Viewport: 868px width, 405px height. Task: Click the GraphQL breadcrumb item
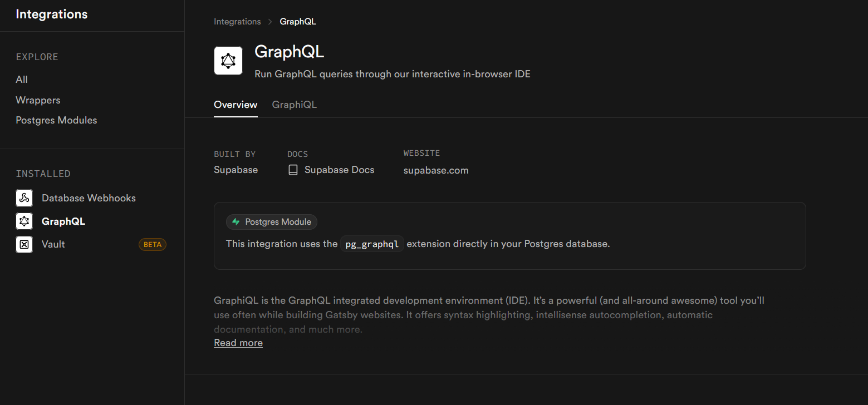point(298,22)
